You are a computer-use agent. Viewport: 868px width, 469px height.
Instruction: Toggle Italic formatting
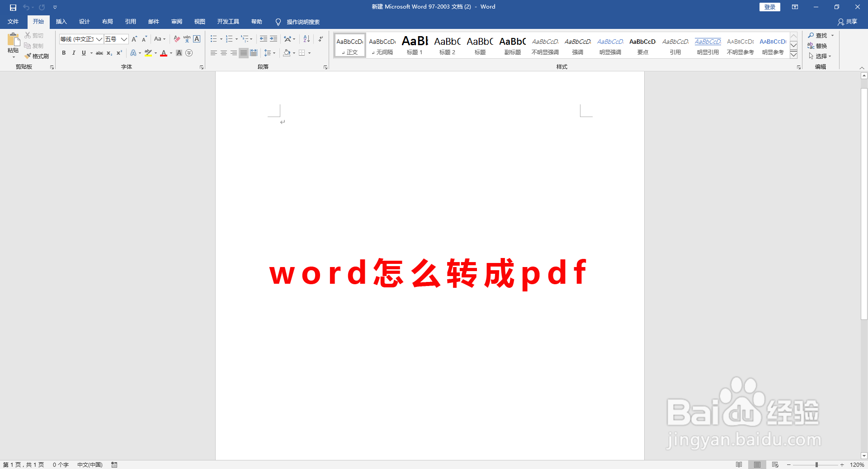tap(74, 53)
